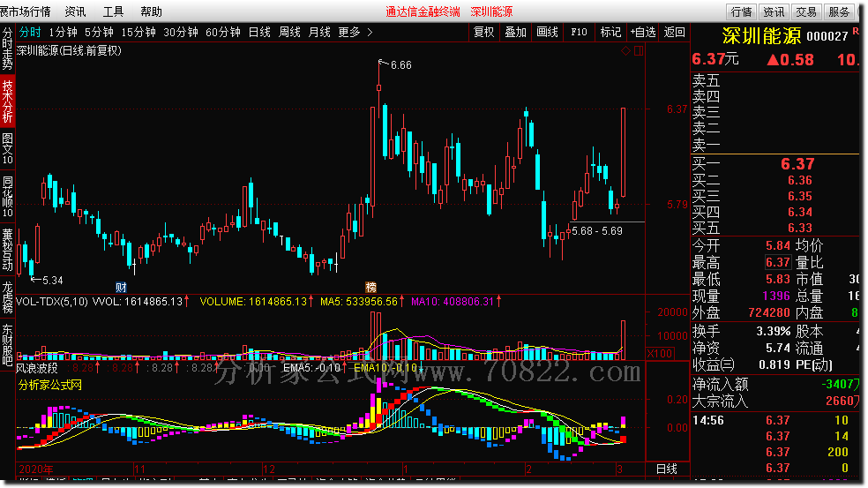Image resolution: width=868 pixels, height=488 pixels.
Task: Click the 标记 mark tool
Action: coord(610,32)
